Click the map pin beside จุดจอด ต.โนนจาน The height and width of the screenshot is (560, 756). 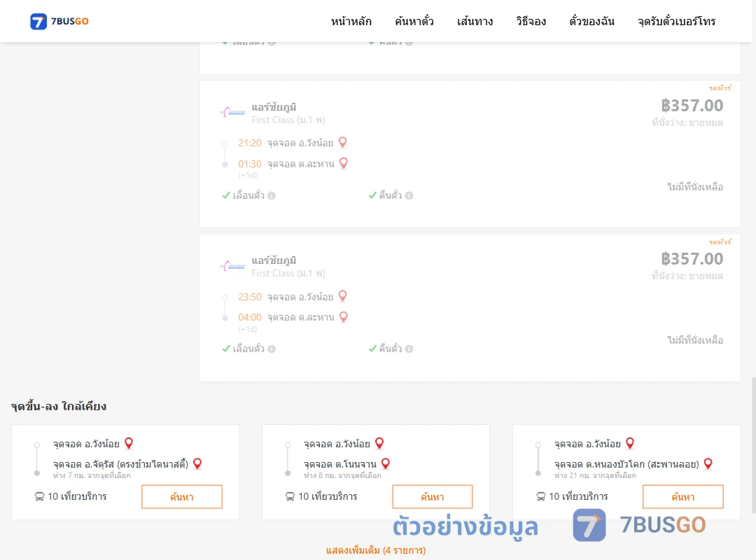[385, 463]
